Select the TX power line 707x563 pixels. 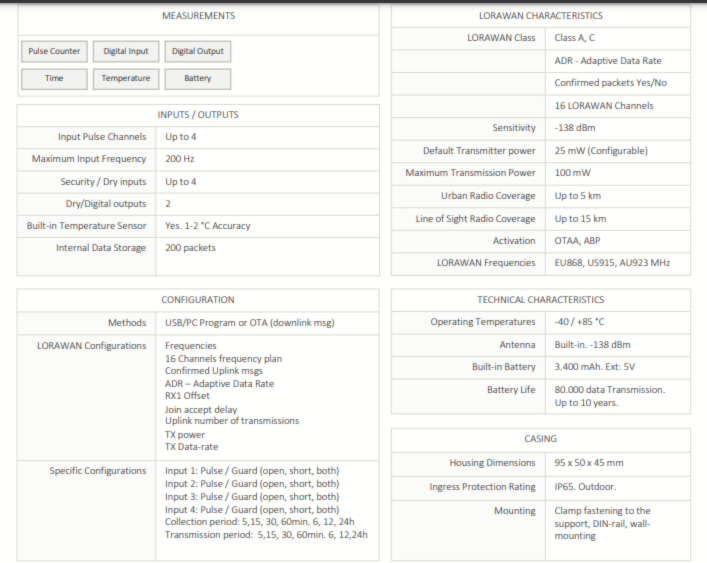pos(185,435)
